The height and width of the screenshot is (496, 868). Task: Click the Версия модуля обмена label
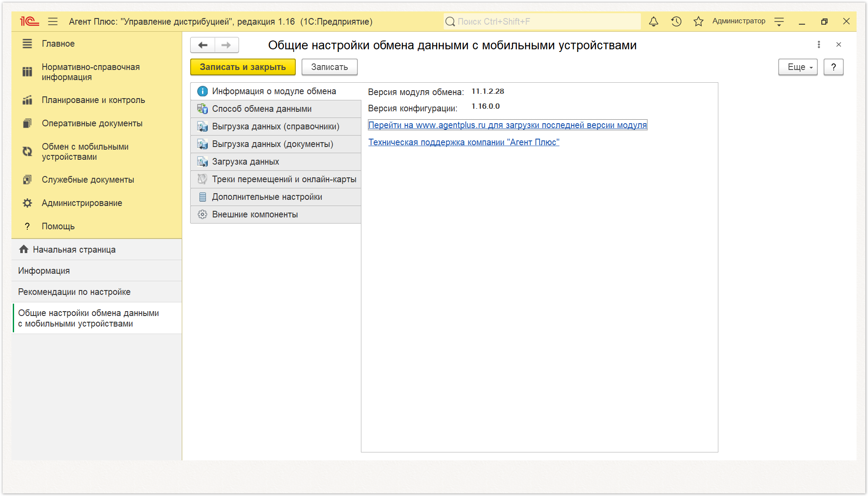coord(416,92)
